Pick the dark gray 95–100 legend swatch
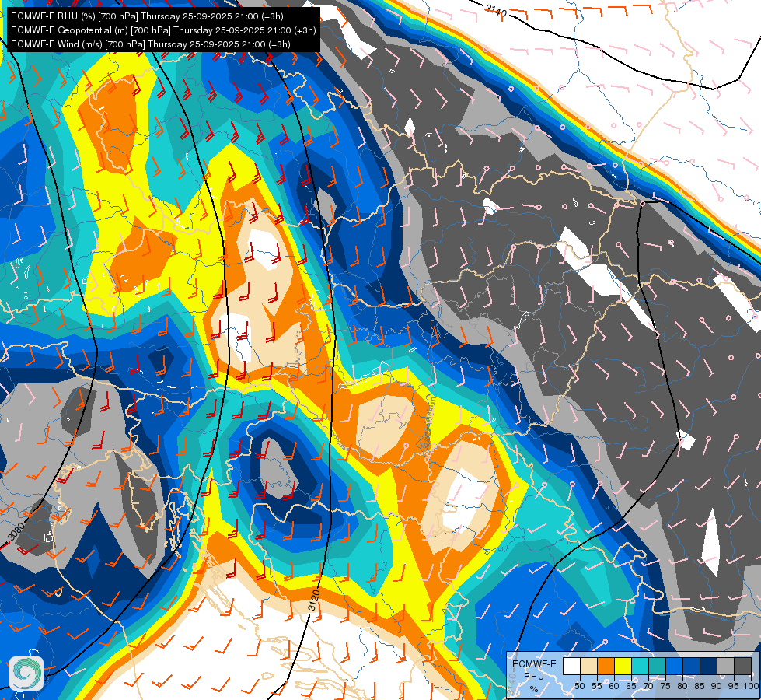 click(x=742, y=666)
